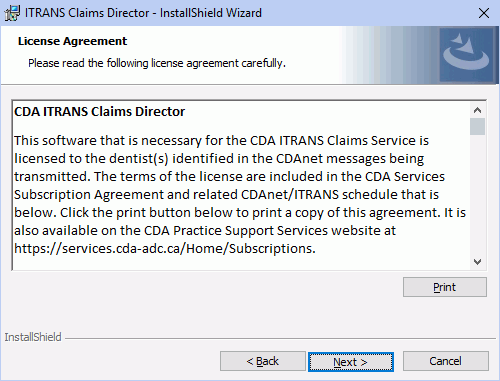This screenshot has width=500, height=381.
Task: Click the installer icon in the title bar
Action: [x=12, y=13]
